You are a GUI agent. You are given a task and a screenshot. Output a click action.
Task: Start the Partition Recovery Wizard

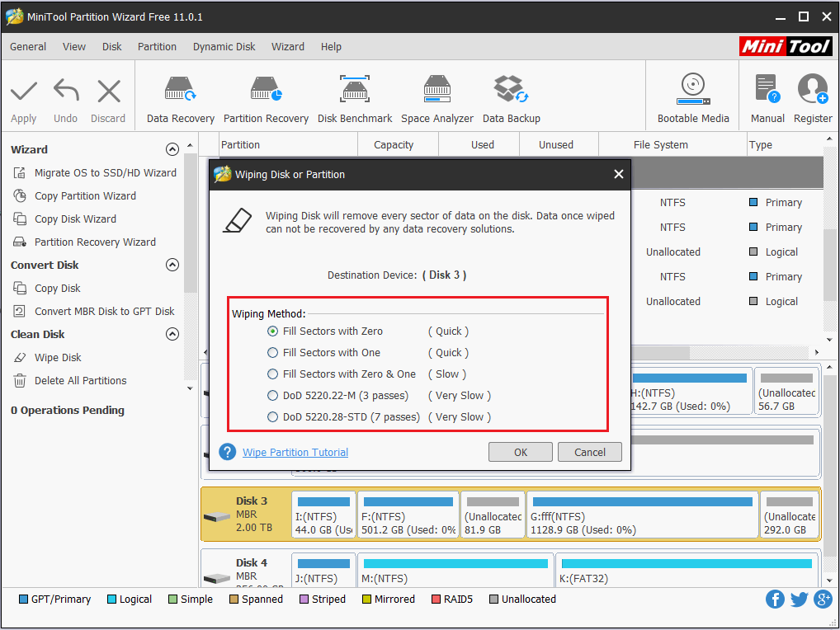(84, 242)
